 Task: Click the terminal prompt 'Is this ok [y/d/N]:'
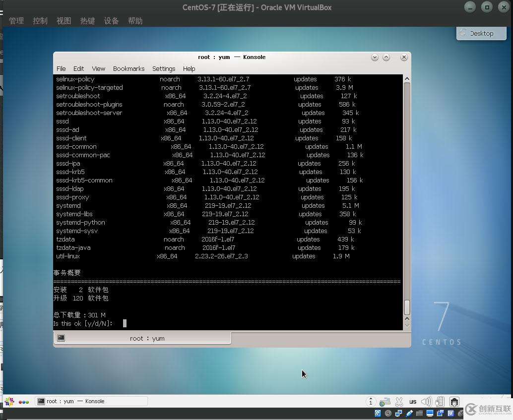[x=83, y=323]
